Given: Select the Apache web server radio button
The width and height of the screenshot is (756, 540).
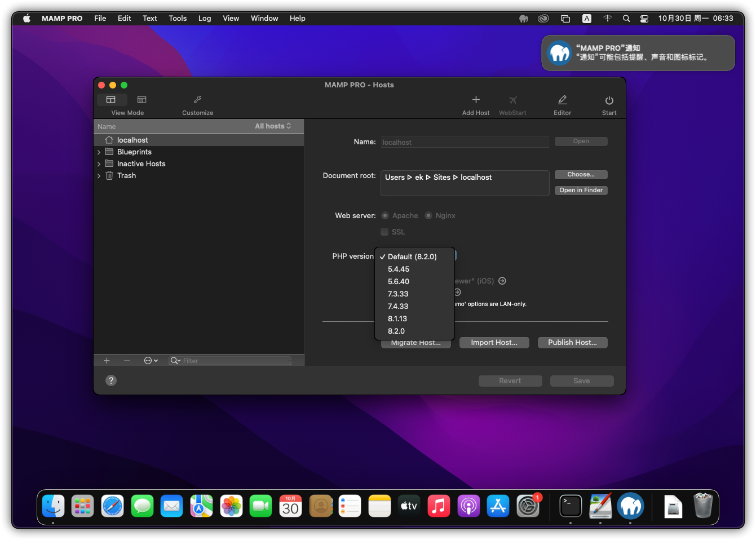Looking at the screenshot, I should click(385, 215).
